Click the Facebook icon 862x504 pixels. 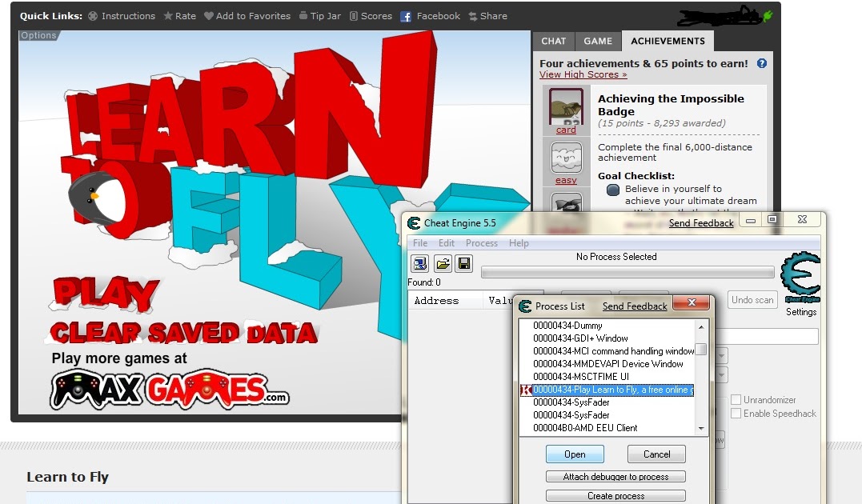406,17
